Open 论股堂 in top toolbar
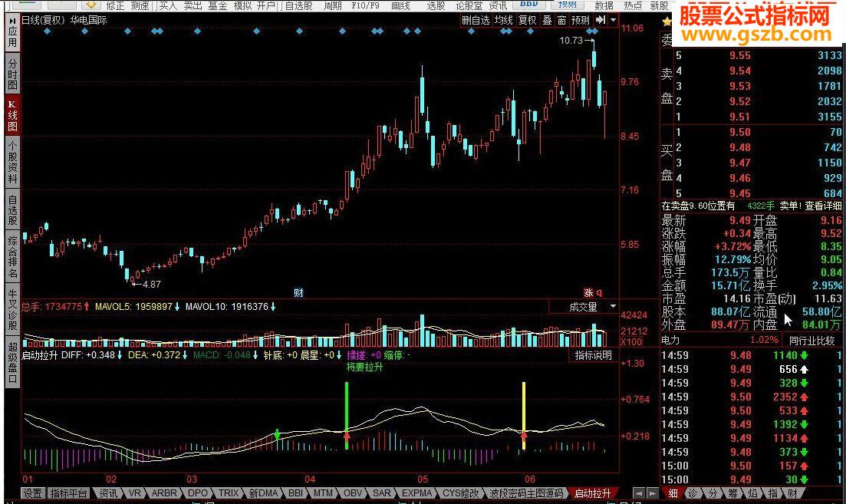The image size is (846, 504). pyautogui.click(x=469, y=5)
